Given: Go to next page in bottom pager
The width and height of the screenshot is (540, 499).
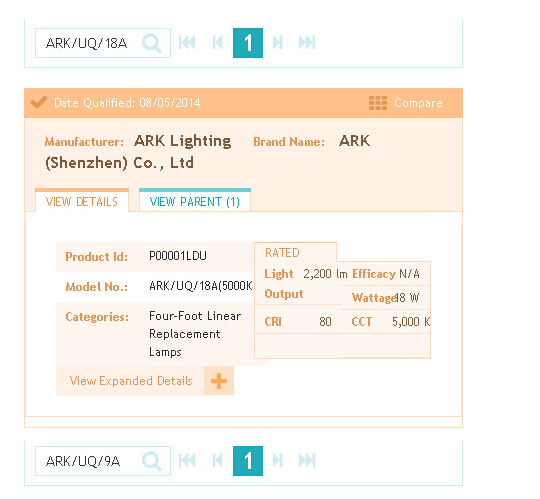Looking at the screenshot, I should tap(278, 461).
